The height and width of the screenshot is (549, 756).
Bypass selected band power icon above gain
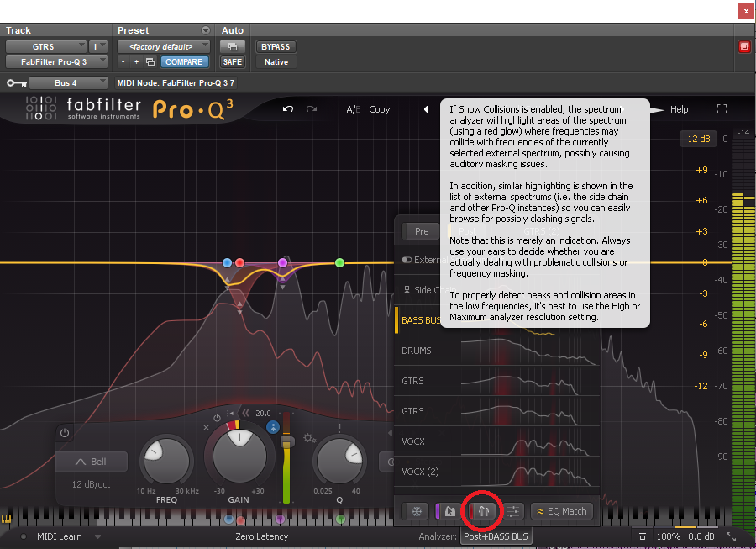coord(217,418)
